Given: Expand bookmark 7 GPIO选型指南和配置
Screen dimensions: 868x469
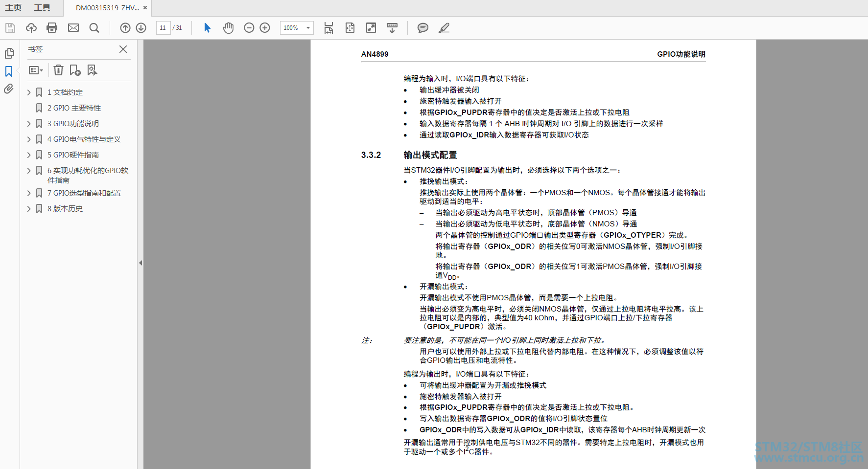Looking at the screenshot, I should point(29,193).
